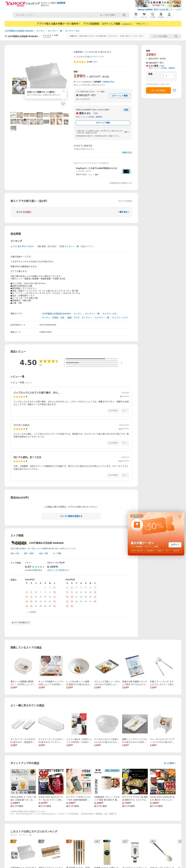The image size is (186, 868).
Task: Click 6,549件の評価を見る link
Action: pos(33,570)
